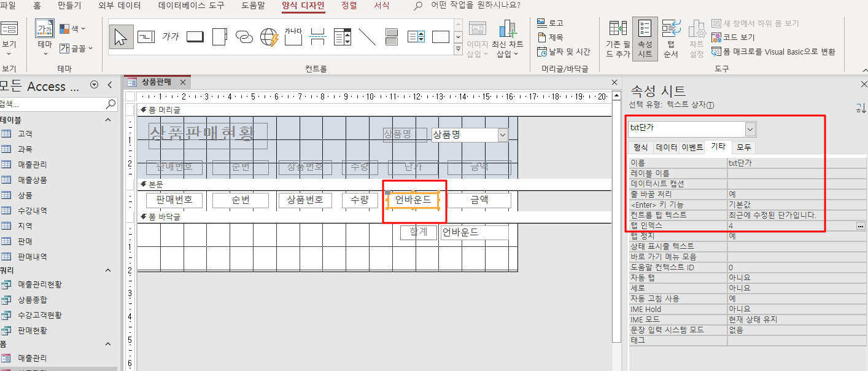Viewport: 868px width, 371px height.
Task: Open the Arrange (정렬) ribbon tab
Action: point(349,6)
